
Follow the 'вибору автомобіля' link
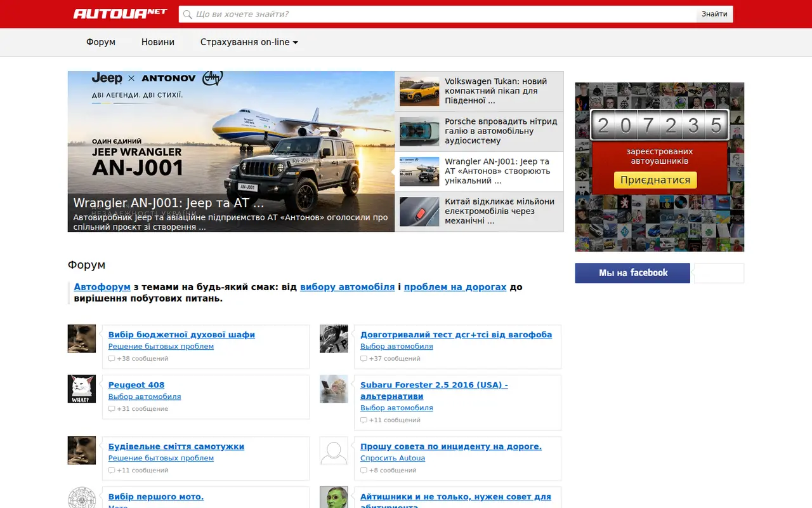point(348,287)
